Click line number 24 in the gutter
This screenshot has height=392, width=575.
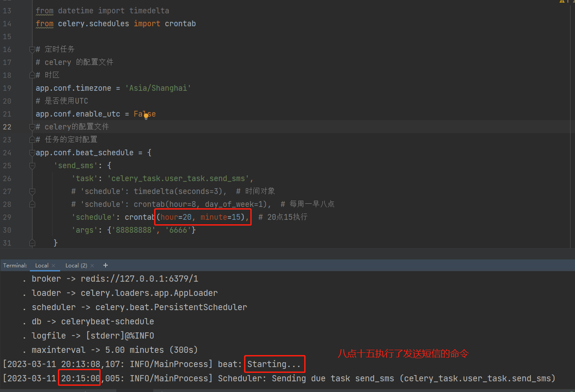[x=7, y=153]
